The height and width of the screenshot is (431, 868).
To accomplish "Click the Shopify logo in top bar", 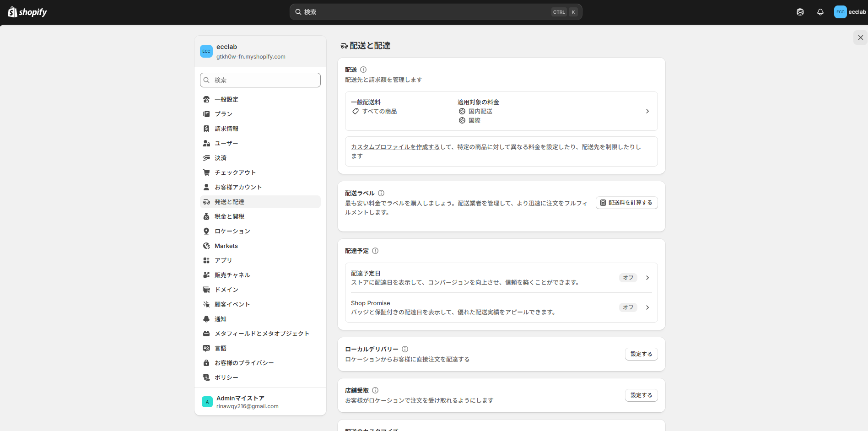I will pos(27,12).
